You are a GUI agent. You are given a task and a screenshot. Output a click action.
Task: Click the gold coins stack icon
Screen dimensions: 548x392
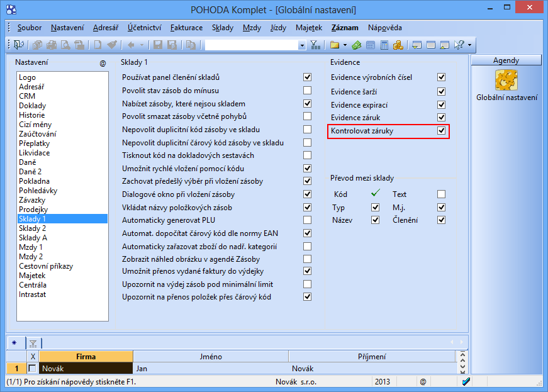(398, 45)
